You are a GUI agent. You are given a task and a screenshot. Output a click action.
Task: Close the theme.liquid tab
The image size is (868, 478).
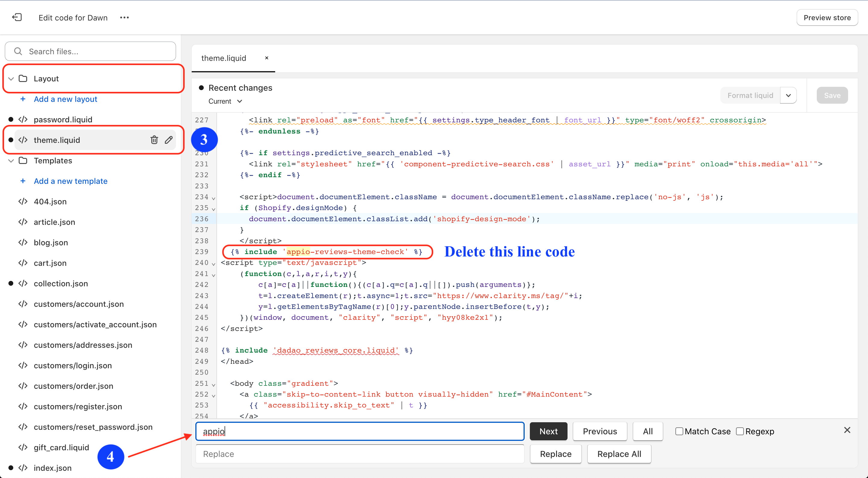(x=266, y=58)
